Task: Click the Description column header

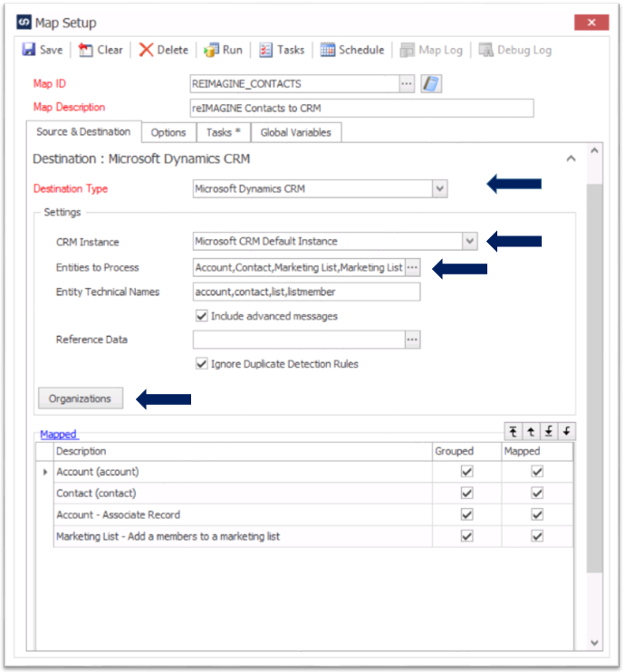Action: pyautogui.click(x=243, y=451)
